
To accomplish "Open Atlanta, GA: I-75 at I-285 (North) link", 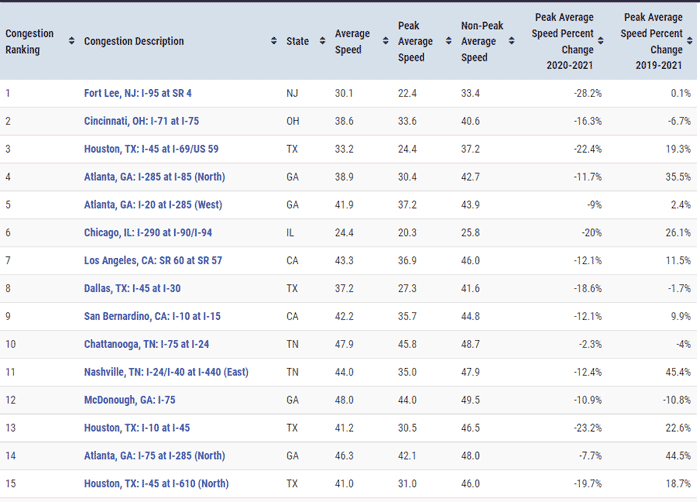I will coord(154,456).
